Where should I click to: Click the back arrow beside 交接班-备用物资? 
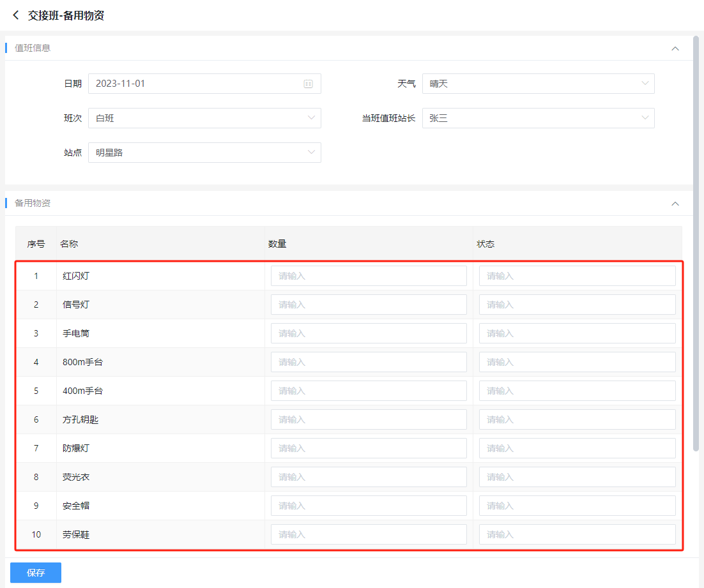pos(16,15)
